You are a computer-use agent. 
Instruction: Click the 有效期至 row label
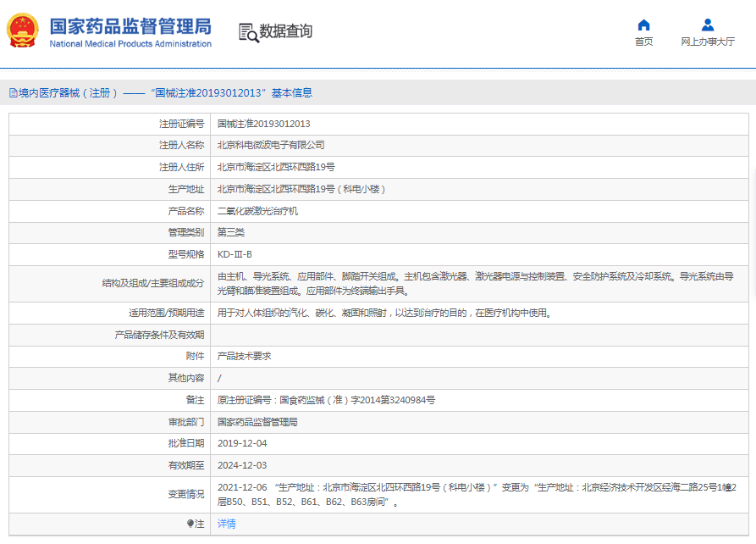(186, 466)
